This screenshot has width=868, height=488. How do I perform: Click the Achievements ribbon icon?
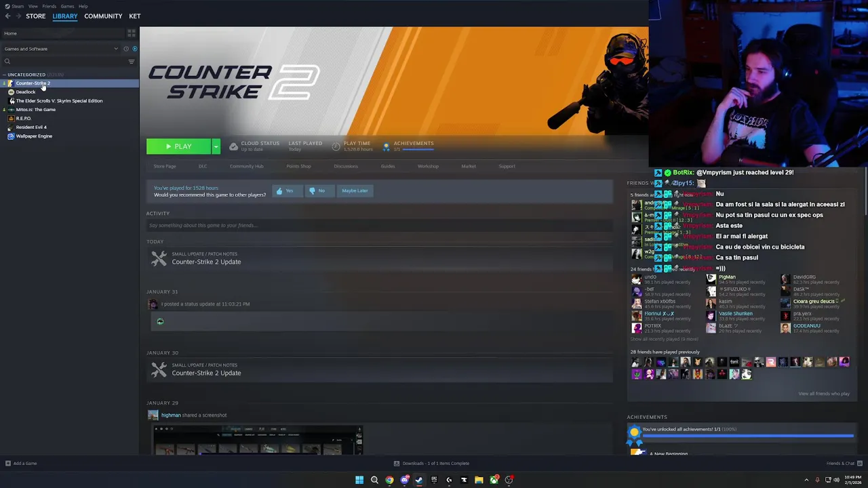pos(387,146)
